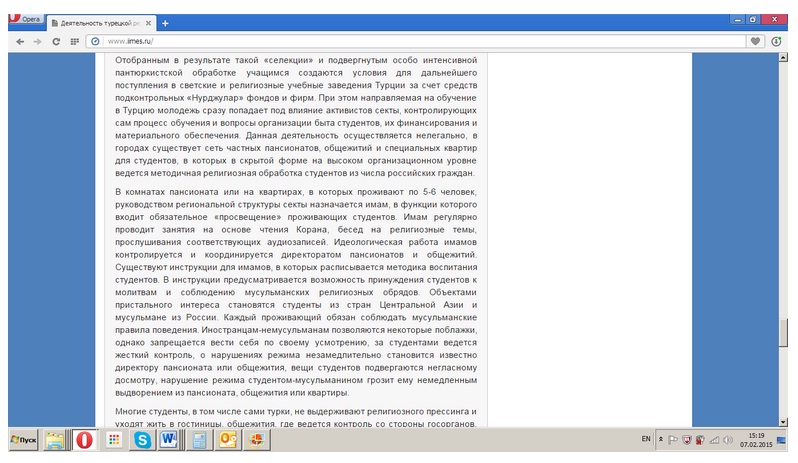This screenshot has width=798, height=463.
Task: Open network signal tray icon
Action: 715,440
